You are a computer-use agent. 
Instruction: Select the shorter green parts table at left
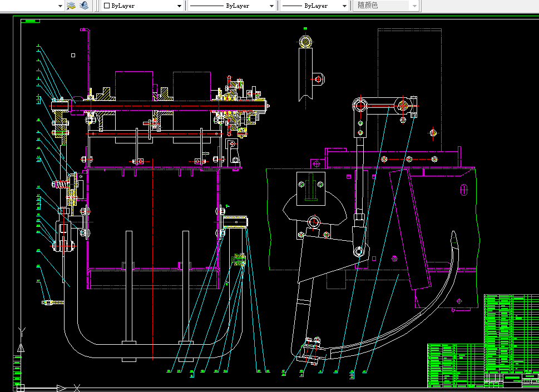[x=455, y=364]
